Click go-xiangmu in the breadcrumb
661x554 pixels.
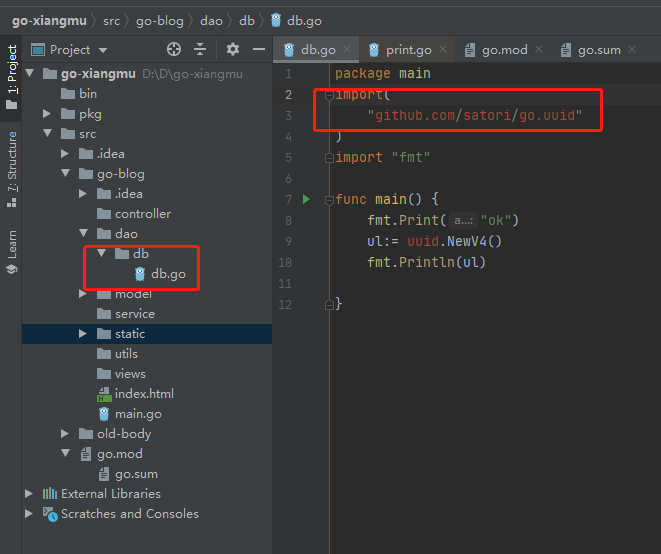(x=49, y=21)
